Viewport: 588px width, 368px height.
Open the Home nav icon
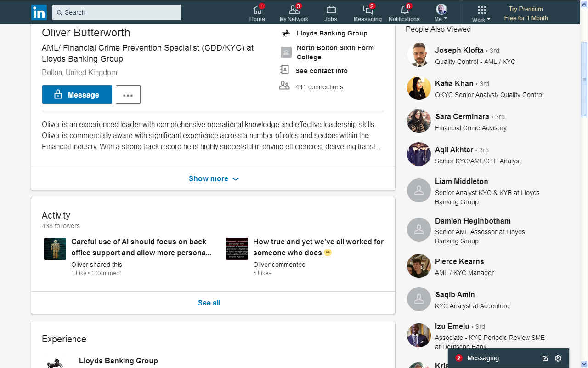(x=257, y=13)
